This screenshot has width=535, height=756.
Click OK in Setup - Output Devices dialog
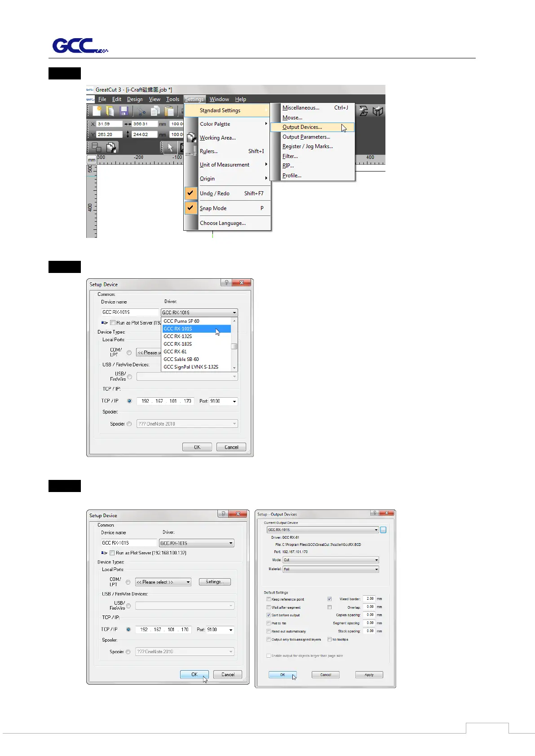[x=283, y=675]
